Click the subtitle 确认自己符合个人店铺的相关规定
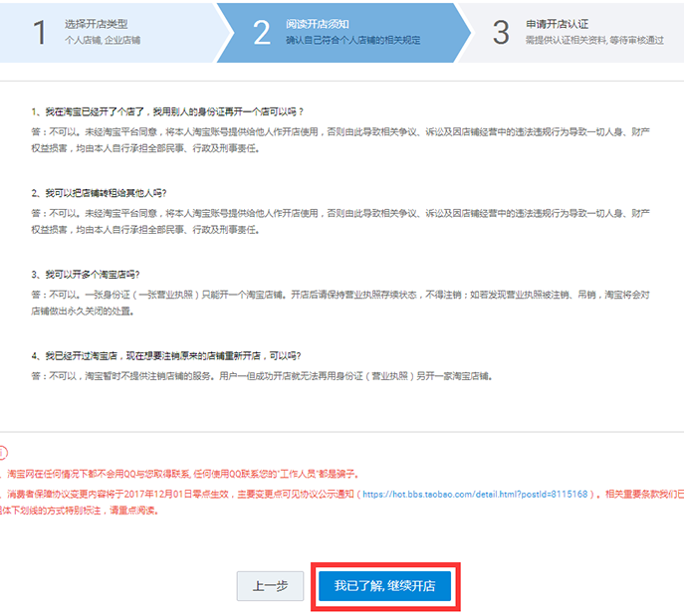Image resolution: width=684 pixels, height=616 pixels. [353, 40]
